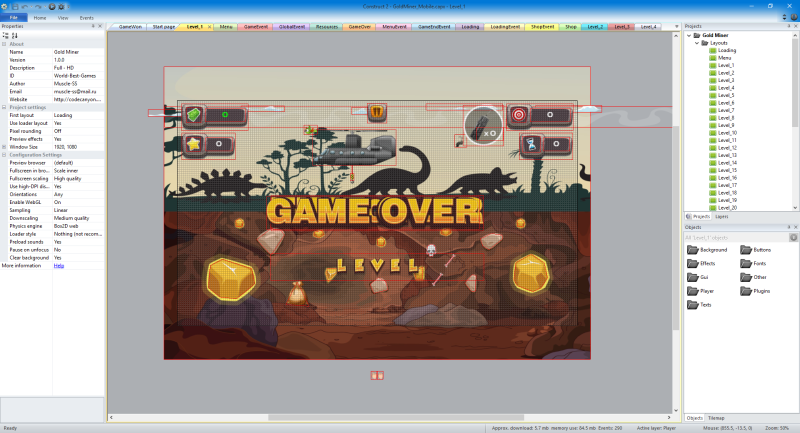Click the Zoom 50% status bar entry
This screenshot has height=433, width=800.
(777, 428)
